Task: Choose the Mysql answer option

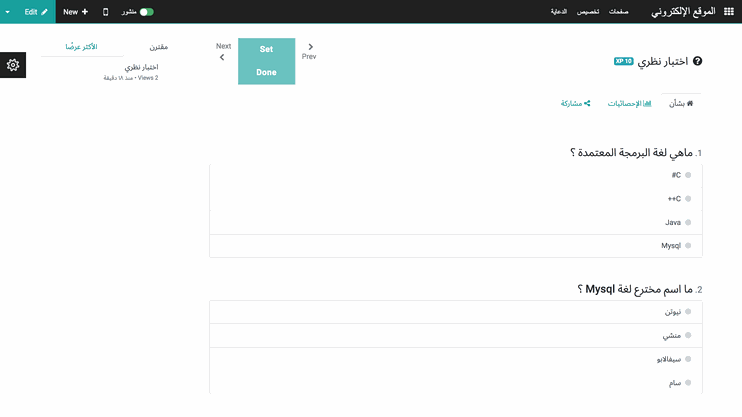Action: point(688,245)
